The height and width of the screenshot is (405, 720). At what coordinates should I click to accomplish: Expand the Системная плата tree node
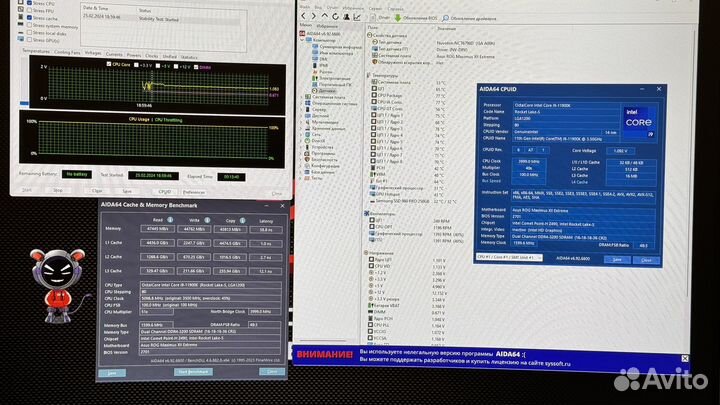302,97
